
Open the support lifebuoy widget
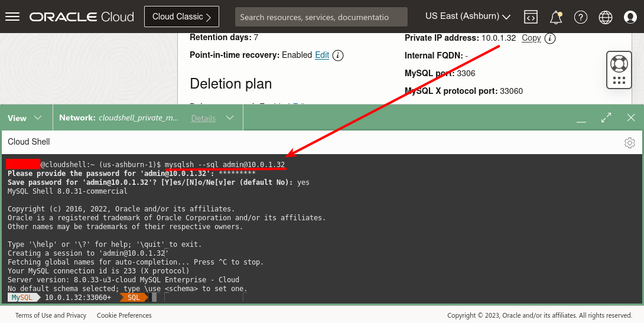(x=619, y=64)
